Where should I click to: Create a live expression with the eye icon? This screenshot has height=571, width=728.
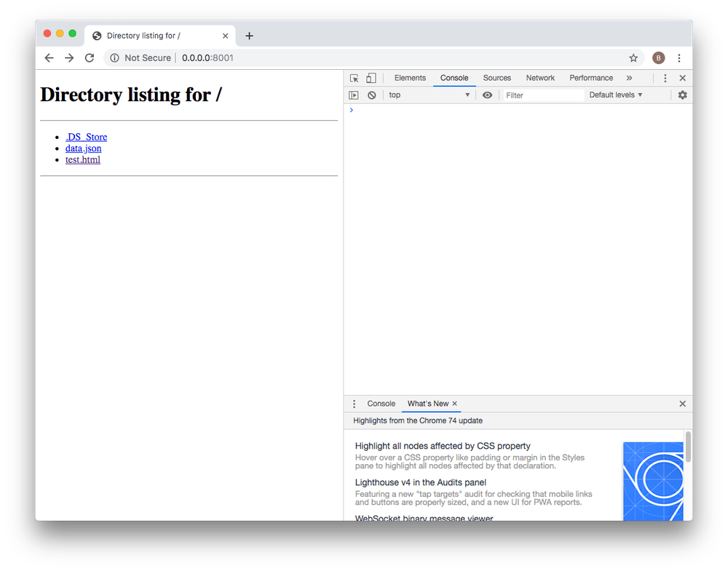coord(487,95)
